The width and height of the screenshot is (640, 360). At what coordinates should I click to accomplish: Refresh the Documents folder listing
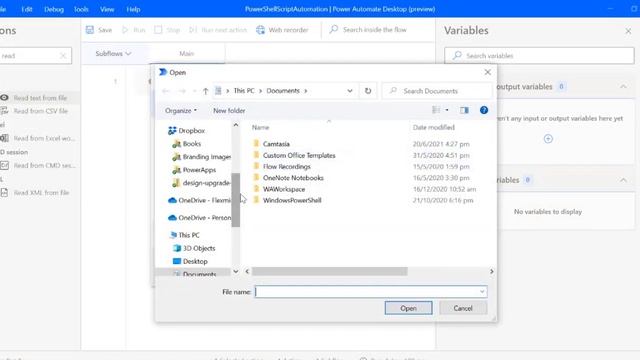(368, 91)
